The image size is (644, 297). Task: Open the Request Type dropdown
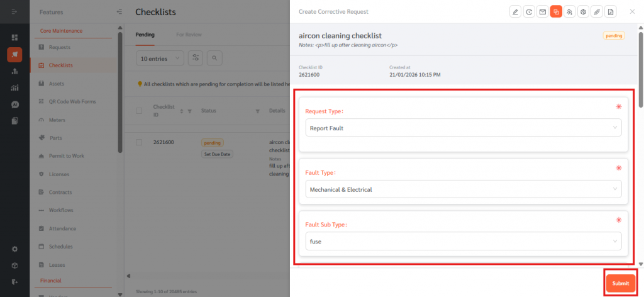click(463, 128)
